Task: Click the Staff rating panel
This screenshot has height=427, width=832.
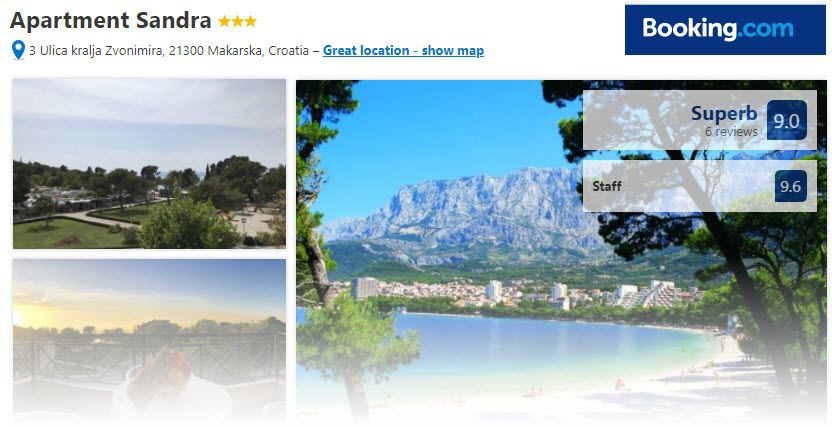Action: click(699, 186)
